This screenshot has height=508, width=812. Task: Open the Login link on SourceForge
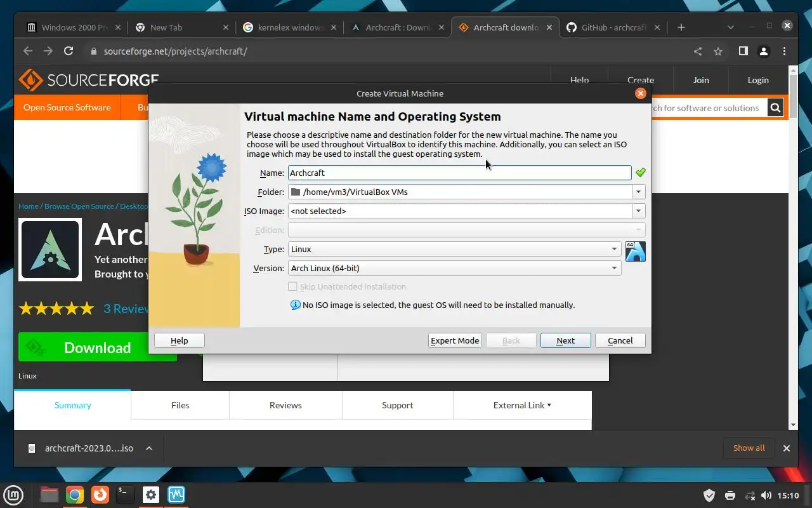758,80
